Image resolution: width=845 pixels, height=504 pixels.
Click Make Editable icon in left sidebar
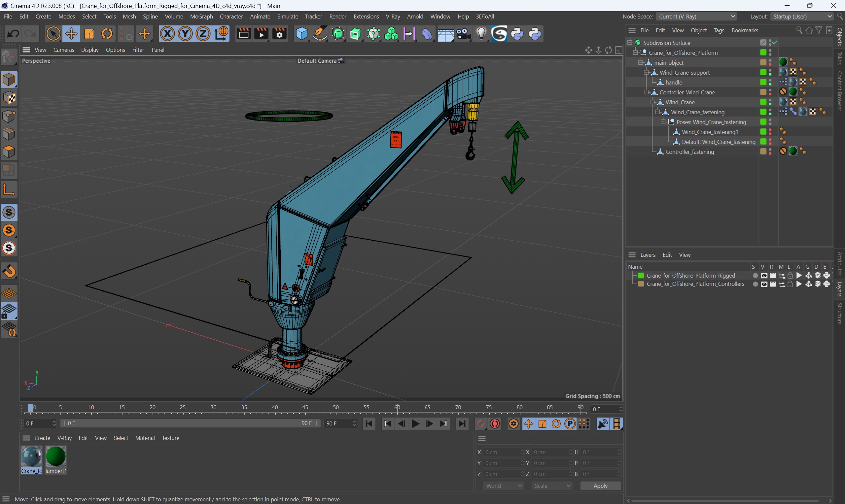[x=9, y=57]
